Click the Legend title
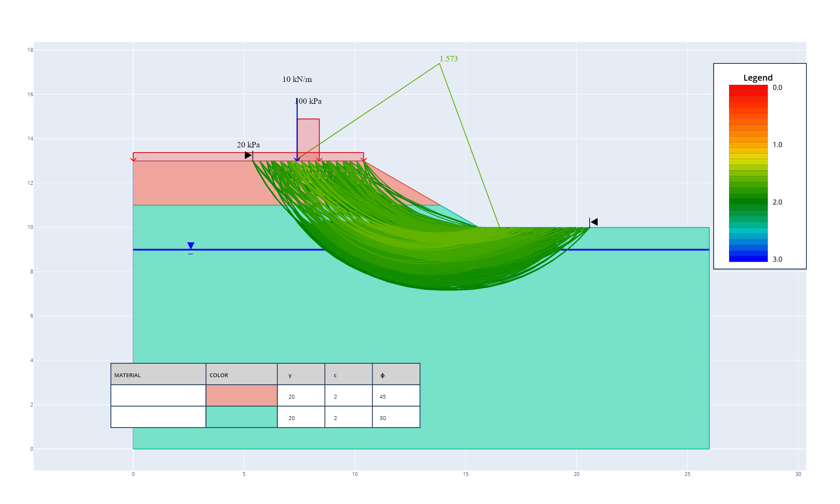 [x=758, y=78]
